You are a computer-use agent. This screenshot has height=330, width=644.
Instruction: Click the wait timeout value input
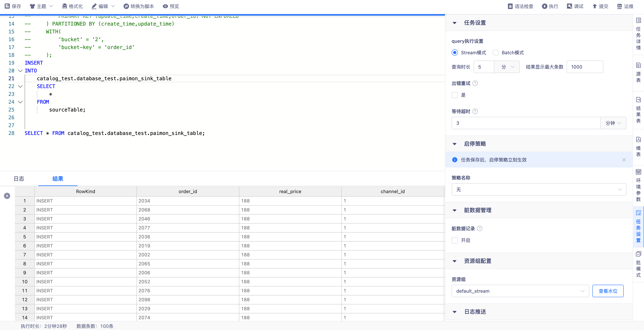526,123
